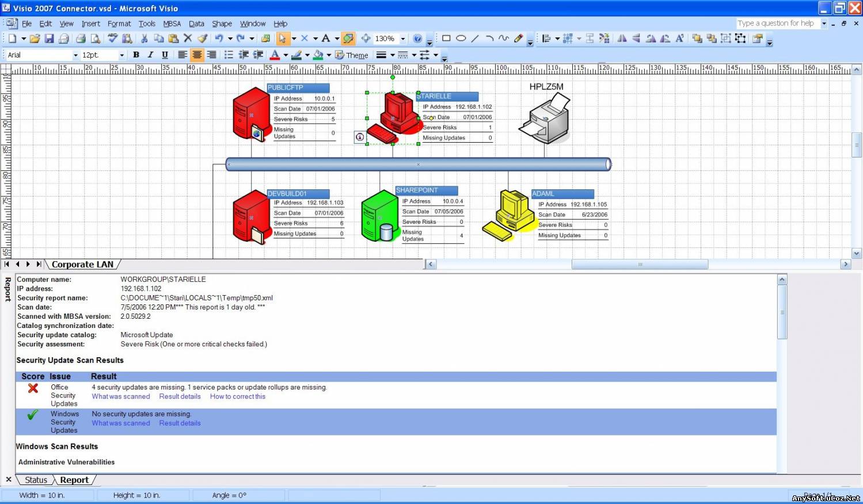Redo the last action
This screenshot has width=863, height=504.
[241, 39]
